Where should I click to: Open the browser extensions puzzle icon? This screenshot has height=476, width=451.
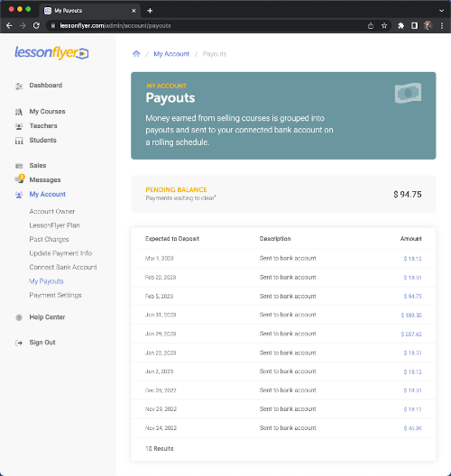[400, 26]
